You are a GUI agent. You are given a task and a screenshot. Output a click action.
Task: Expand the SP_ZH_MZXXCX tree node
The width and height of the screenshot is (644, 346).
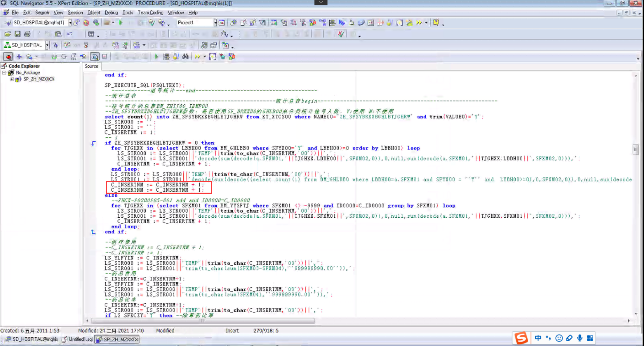(x=12, y=79)
